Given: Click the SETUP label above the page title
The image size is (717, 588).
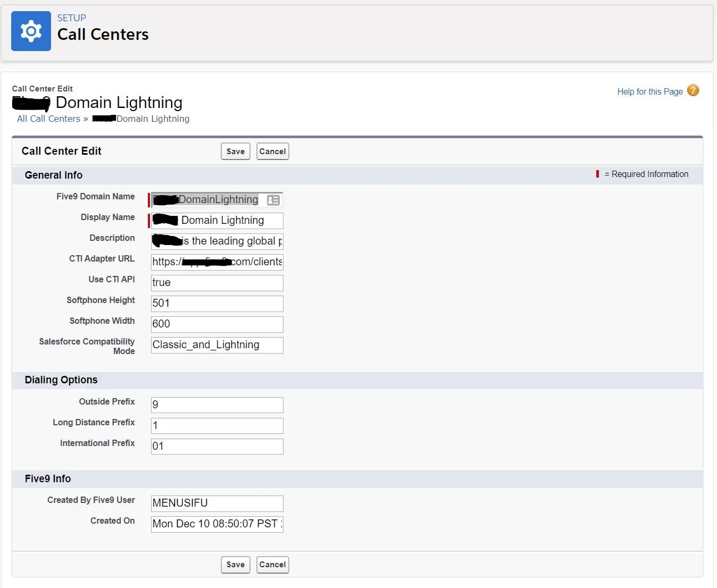Looking at the screenshot, I should click(71, 18).
